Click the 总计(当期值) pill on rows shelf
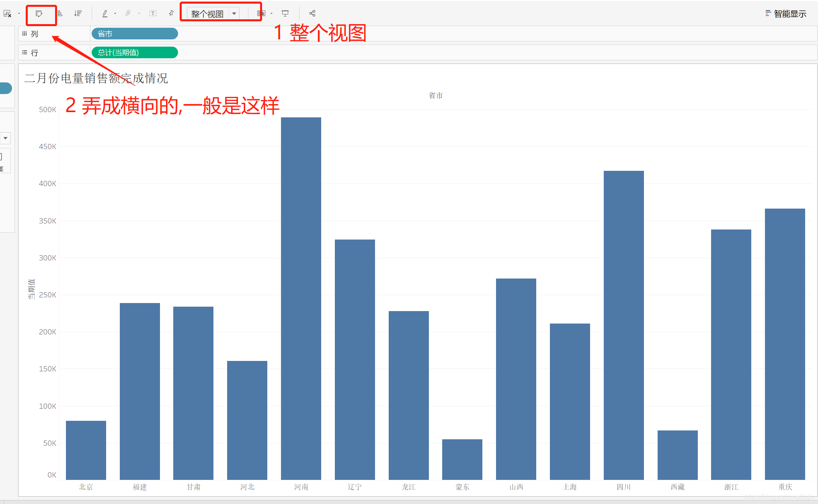The image size is (818, 504). tap(135, 53)
